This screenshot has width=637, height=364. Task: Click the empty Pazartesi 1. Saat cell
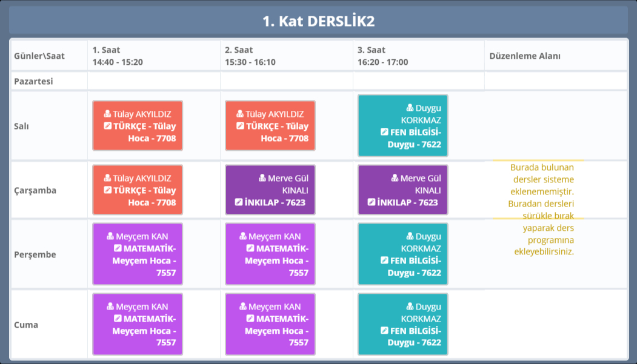click(154, 81)
